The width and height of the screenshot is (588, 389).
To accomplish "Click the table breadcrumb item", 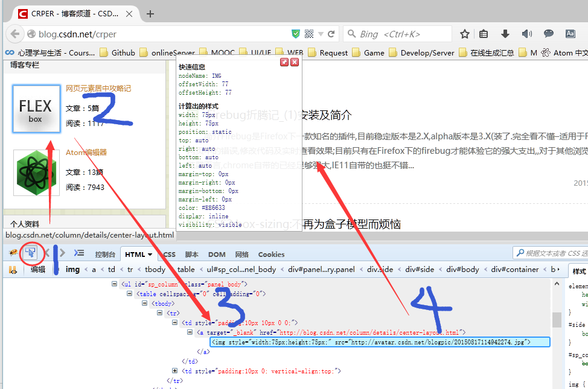I will (x=186, y=270).
